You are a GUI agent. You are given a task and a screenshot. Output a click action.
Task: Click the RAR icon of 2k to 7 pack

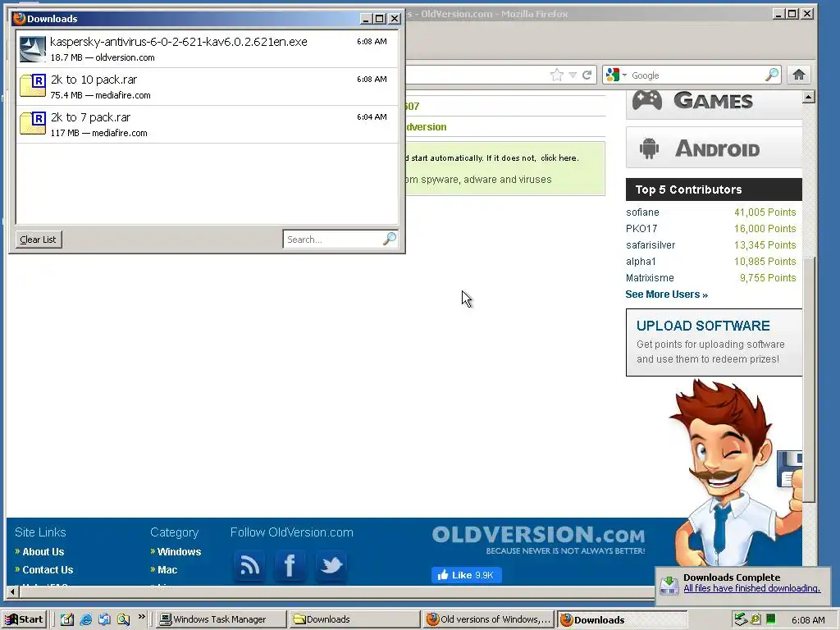[33, 123]
